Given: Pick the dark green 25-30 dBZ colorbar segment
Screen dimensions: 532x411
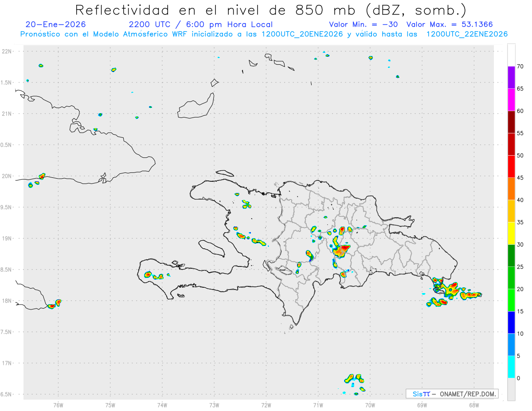Looking at the screenshot, I should coord(511,255).
